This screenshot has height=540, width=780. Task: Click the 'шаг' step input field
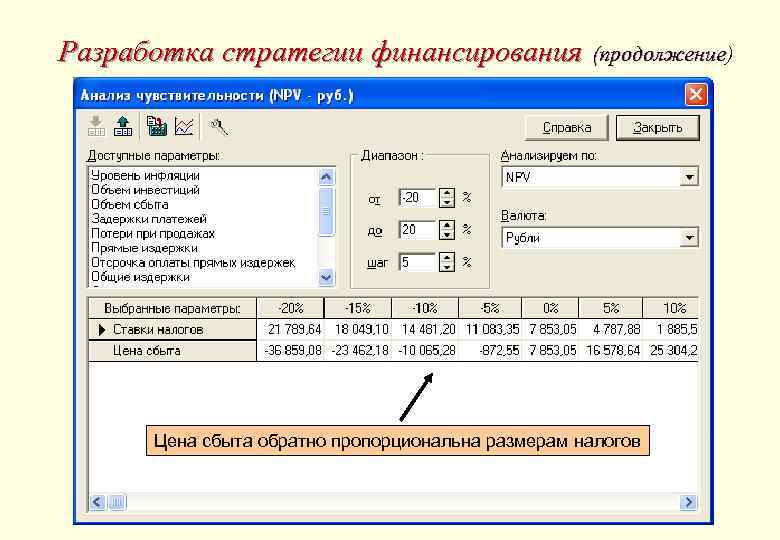click(x=418, y=262)
